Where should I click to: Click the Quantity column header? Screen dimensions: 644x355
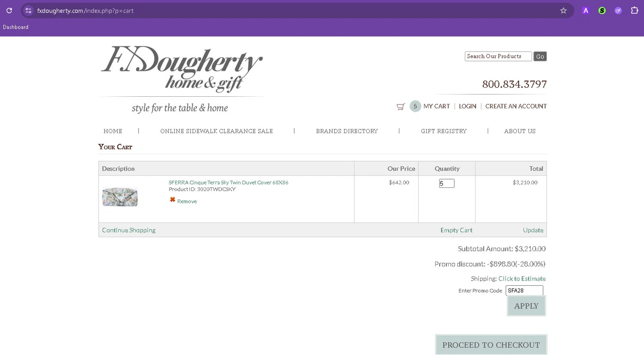click(x=447, y=168)
